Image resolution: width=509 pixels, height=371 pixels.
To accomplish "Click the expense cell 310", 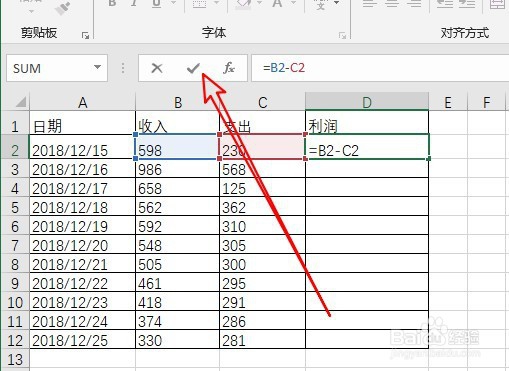I will tap(263, 225).
